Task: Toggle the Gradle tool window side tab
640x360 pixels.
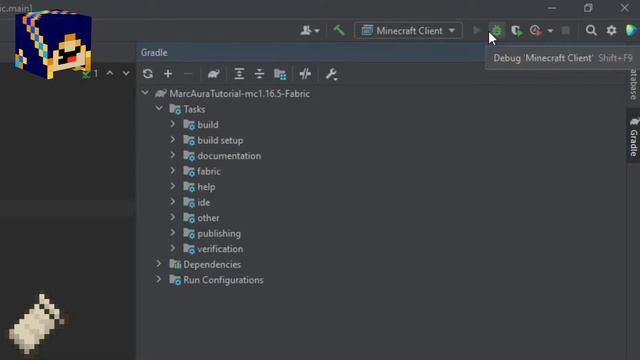Action: click(x=633, y=136)
